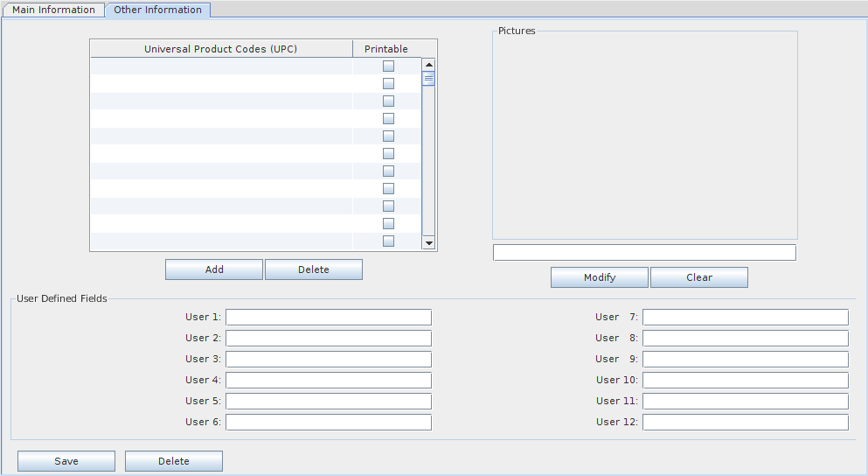Click the Save button
868x476 pixels.
tap(66, 461)
